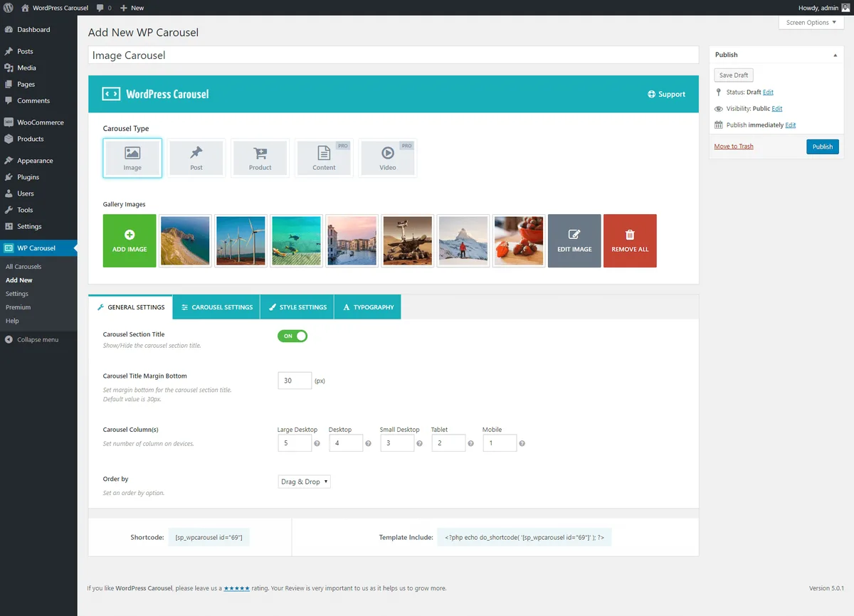Image resolution: width=854 pixels, height=616 pixels.
Task: Click the red Remove All button
Action: pyautogui.click(x=630, y=241)
